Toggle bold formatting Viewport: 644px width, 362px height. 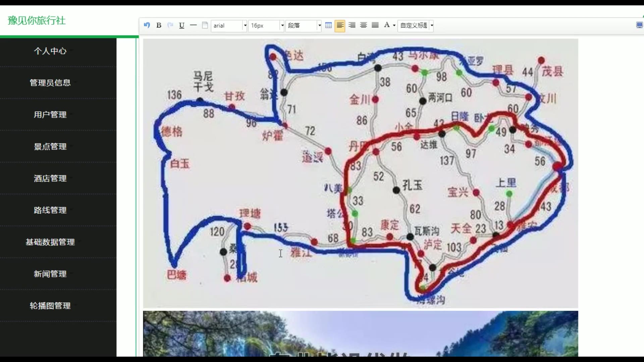(159, 25)
